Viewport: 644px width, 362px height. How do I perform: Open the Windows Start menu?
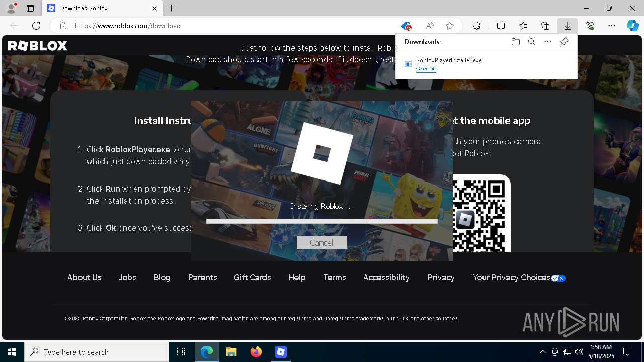12,352
